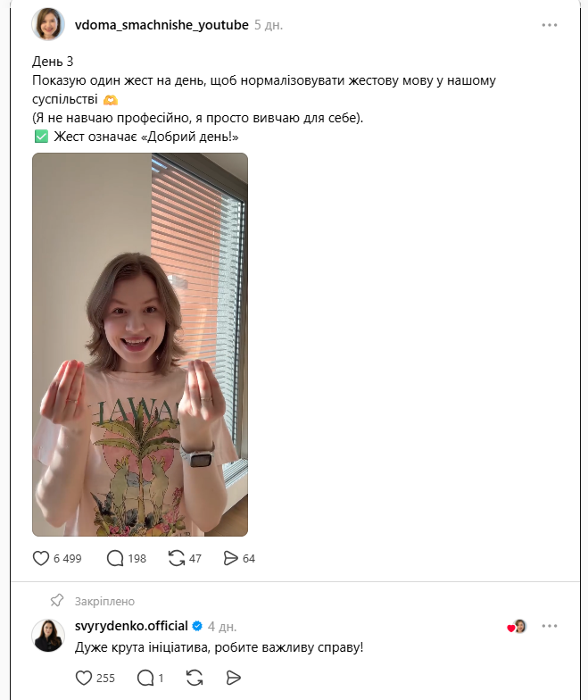Like svyrydenko.official's reply
Screen dimensions: 588x700
click(x=84, y=678)
